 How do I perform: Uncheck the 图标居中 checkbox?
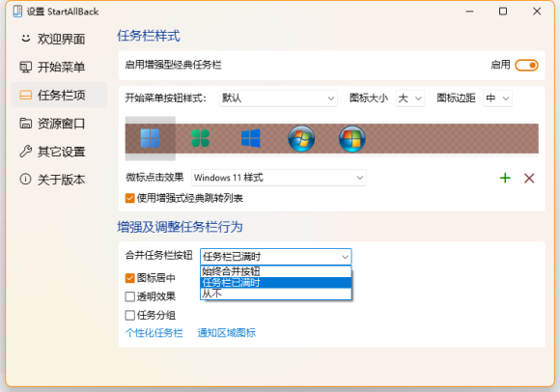pos(130,278)
